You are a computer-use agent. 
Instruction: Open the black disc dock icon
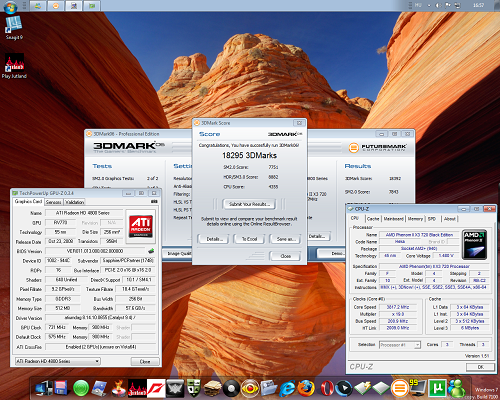click(x=231, y=388)
